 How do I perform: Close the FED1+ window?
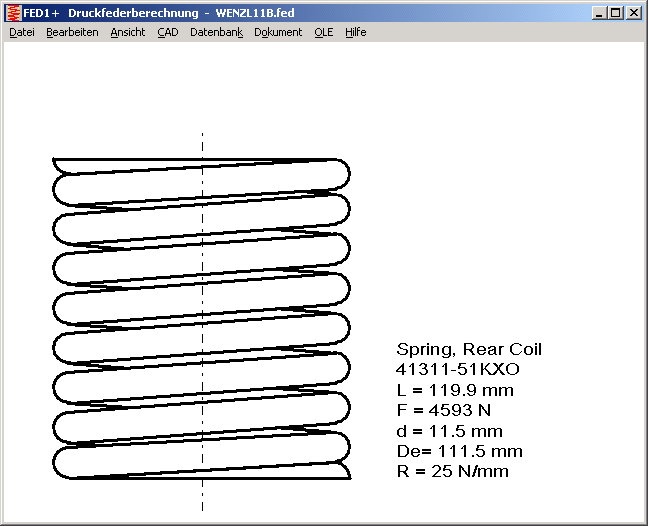point(634,13)
